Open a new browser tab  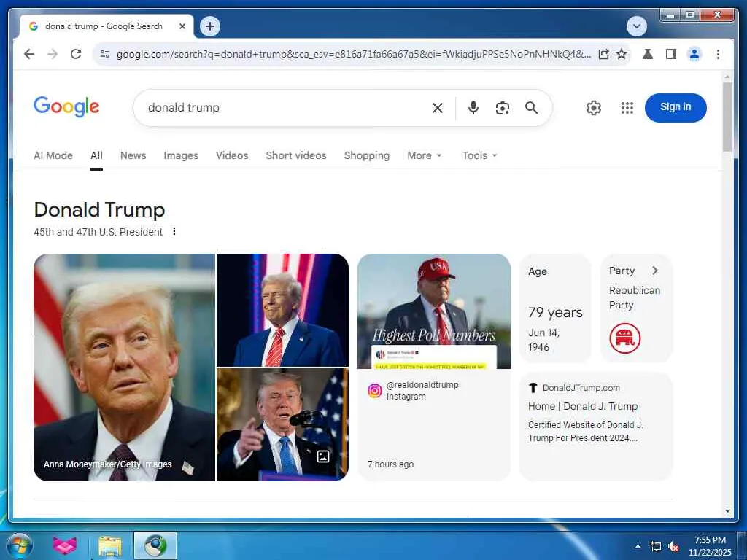pos(210,26)
